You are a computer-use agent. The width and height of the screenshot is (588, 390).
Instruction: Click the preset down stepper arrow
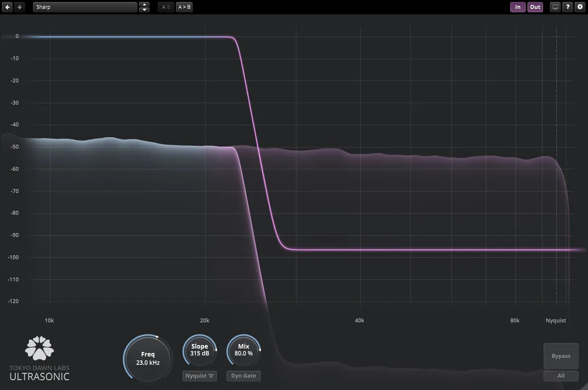coord(144,9)
